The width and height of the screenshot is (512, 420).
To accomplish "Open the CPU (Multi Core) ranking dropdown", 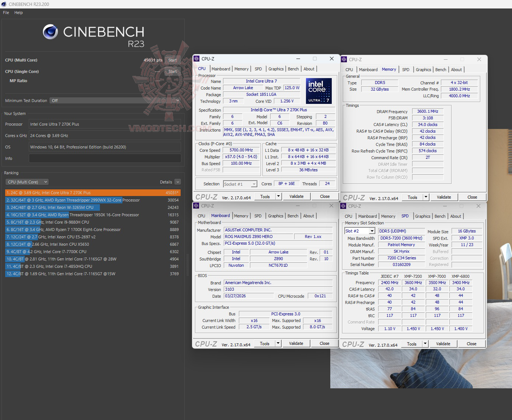I will point(27,182).
